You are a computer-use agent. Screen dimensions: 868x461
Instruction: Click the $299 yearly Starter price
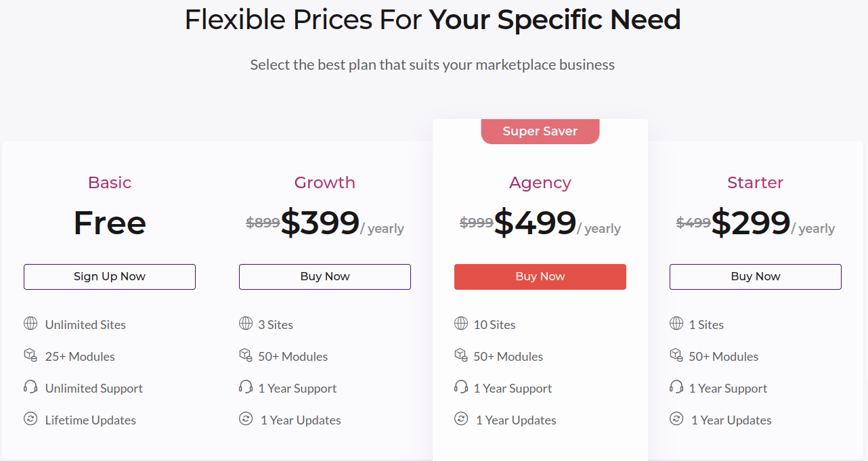pyautogui.click(x=750, y=223)
